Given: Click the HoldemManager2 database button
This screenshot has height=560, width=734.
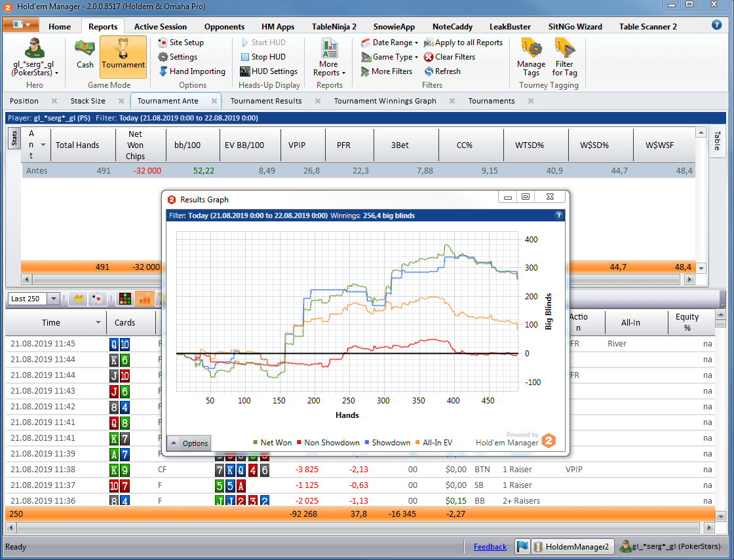Looking at the screenshot, I should click(x=572, y=546).
